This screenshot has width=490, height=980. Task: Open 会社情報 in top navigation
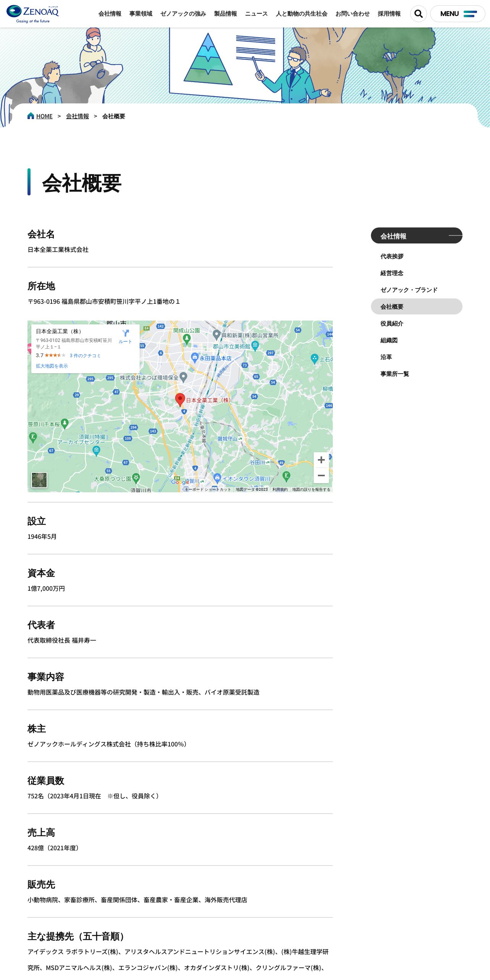pyautogui.click(x=110, y=14)
